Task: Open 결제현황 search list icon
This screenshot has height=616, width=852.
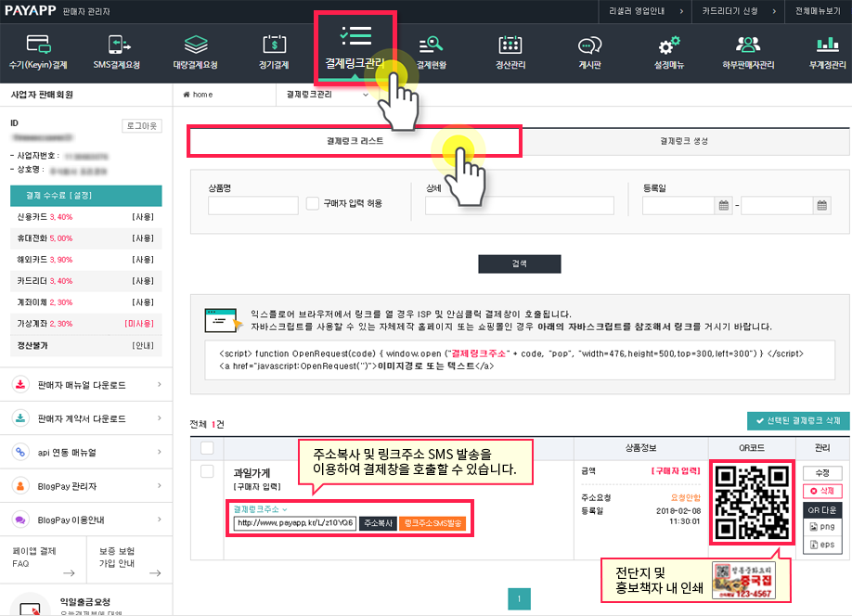Action: coord(431,44)
